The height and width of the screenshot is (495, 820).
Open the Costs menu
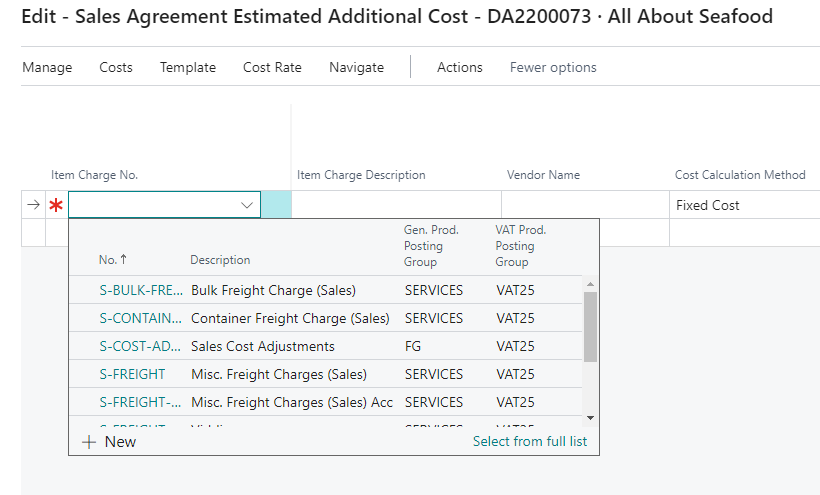click(x=116, y=67)
